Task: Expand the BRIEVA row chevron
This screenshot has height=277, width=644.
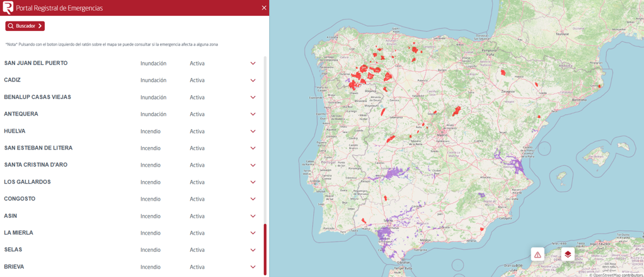Action: tap(253, 267)
